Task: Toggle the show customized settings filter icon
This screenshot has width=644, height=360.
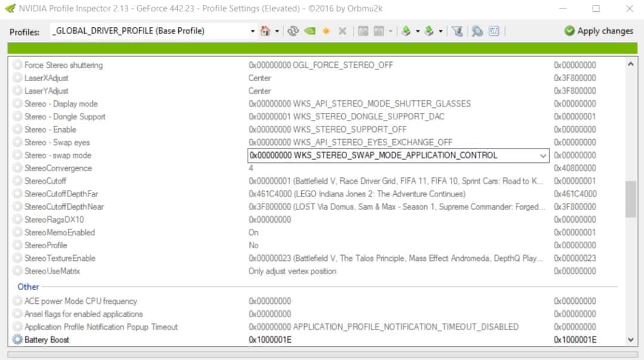Action: click(x=457, y=31)
